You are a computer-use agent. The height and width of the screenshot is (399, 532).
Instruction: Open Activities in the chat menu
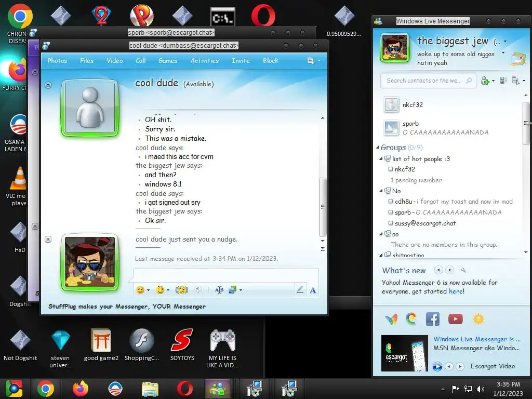click(x=204, y=61)
